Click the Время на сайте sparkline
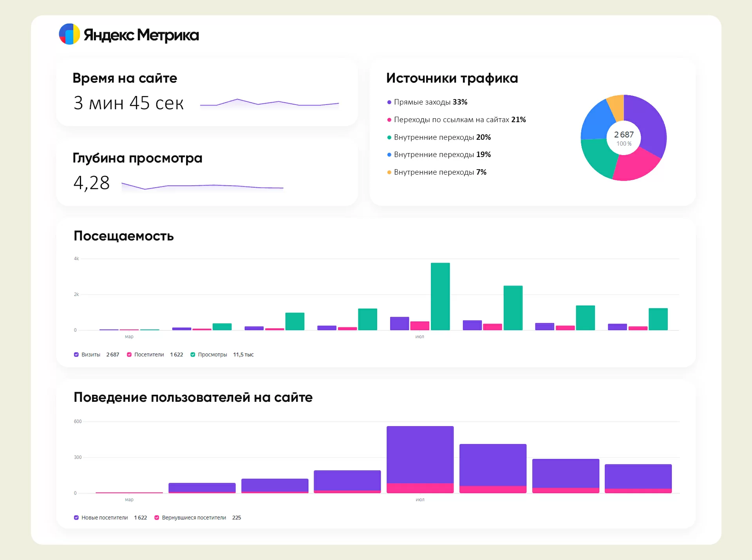 pos(269,104)
